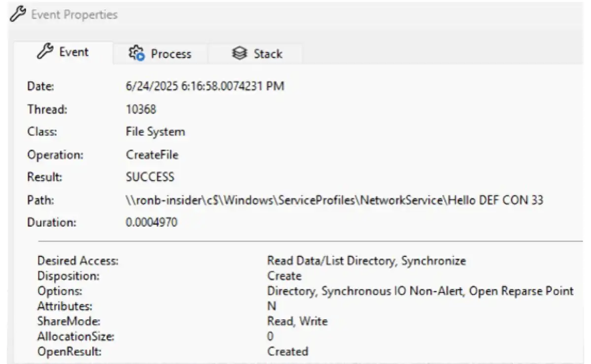Click the Path field with the ronb-insider path
This screenshot has height=364, width=591.
coord(334,200)
